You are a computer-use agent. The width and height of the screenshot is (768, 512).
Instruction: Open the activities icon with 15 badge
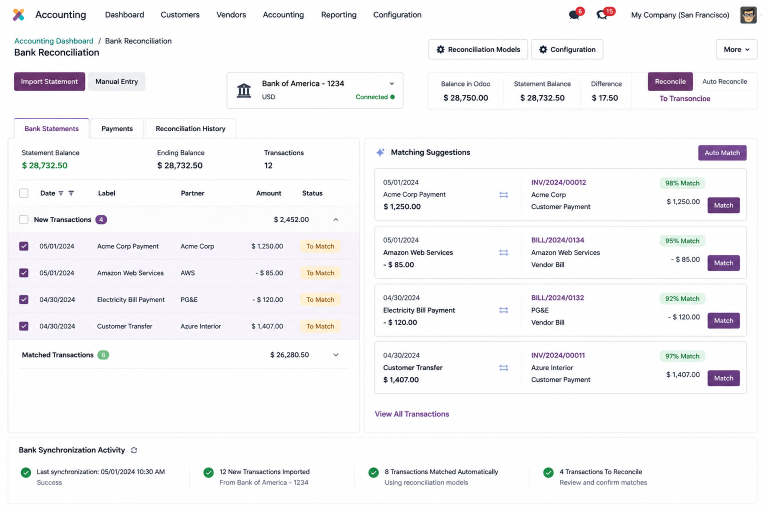(602, 15)
